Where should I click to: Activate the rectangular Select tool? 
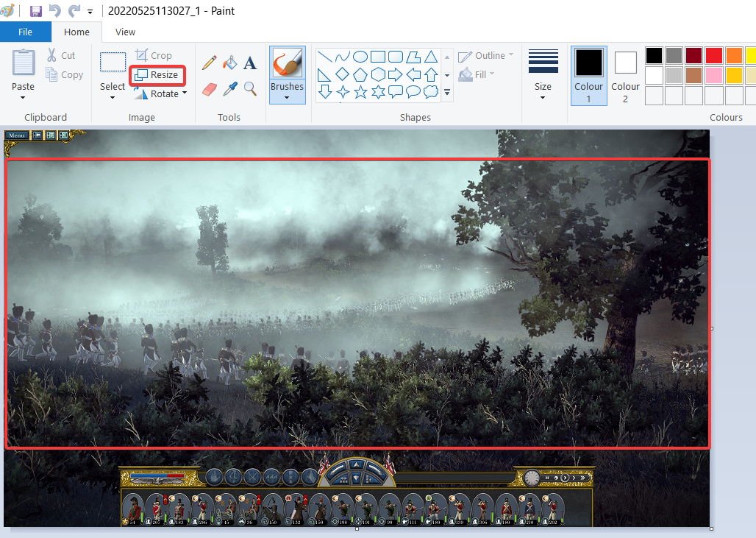(x=113, y=63)
